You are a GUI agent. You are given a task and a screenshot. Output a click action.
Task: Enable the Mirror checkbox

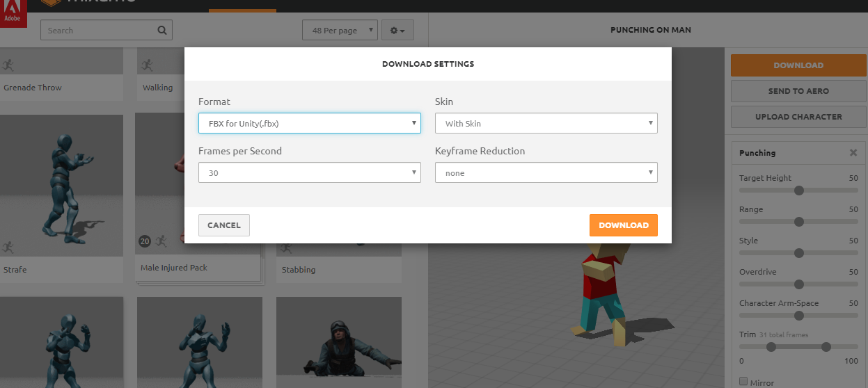[743, 382]
